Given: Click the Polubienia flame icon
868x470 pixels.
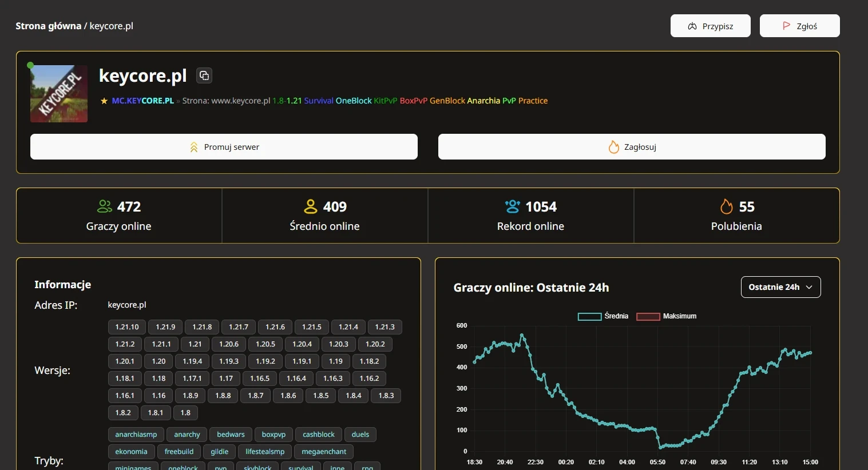Looking at the screenshot, I should click(x=726, y=206).
